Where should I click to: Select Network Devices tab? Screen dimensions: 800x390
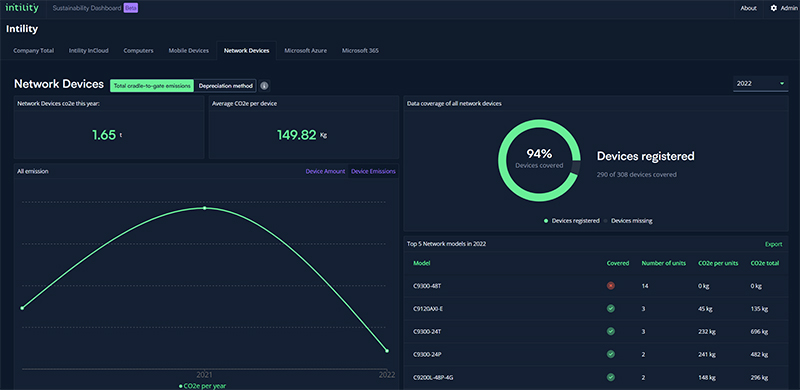pyautogui.click(x=246, y=51)
